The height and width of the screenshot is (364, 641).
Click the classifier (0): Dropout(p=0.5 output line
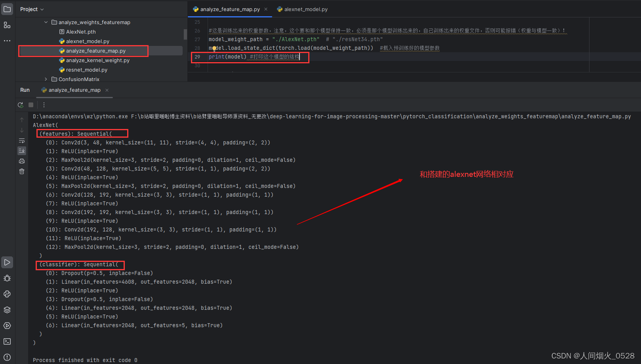pos(99,273)
